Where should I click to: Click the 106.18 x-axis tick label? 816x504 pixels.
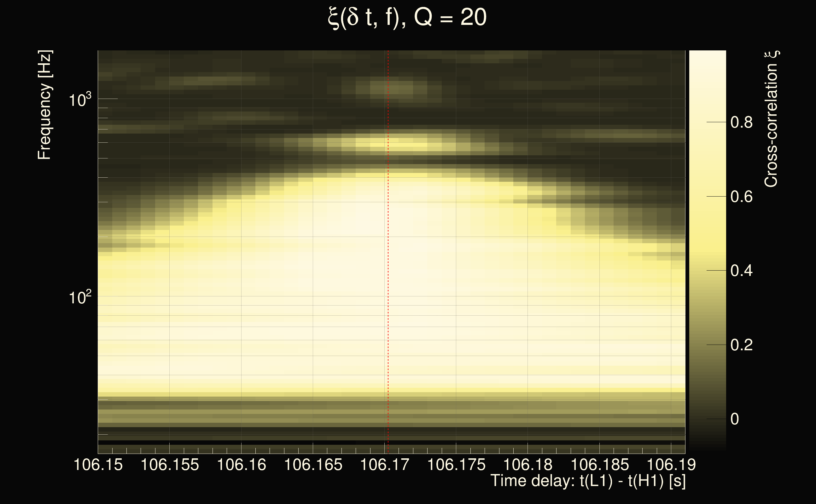tap(528, 465)
